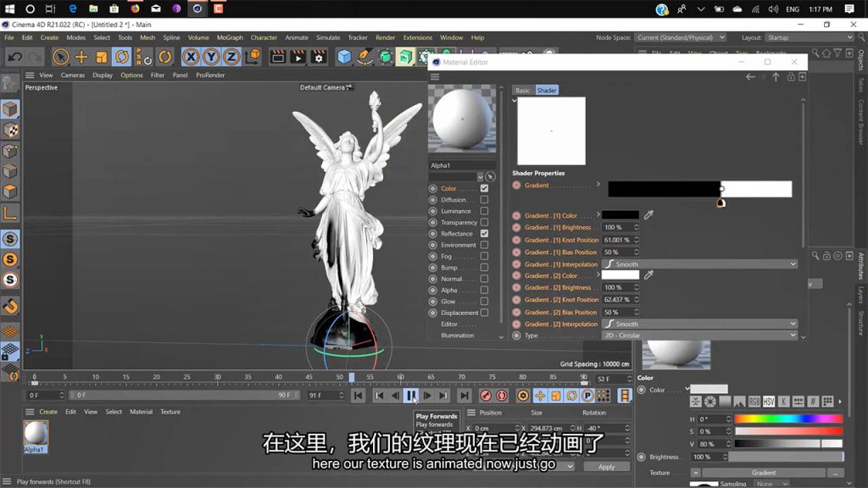Image resolution: width=868 pixels, height=488 pixels.
Task: Switch to the Basic tab
Action: pos(522,90)
